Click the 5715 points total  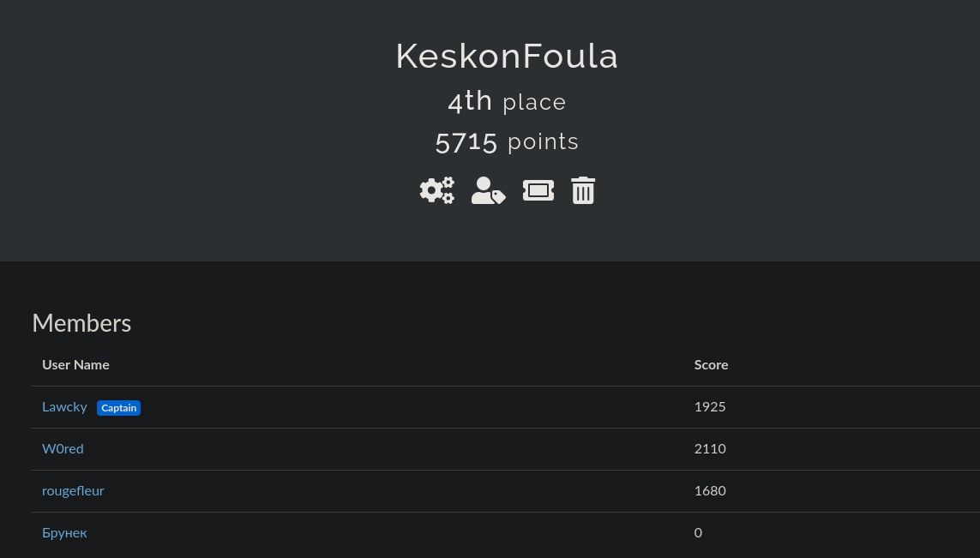click(x=507, y=141)
